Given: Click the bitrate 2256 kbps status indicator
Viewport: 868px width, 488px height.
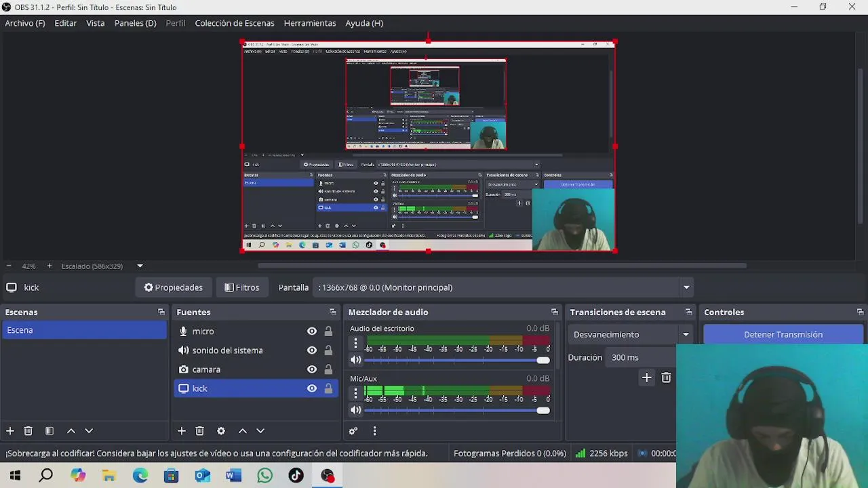Looking at the screenshot, I should point(601,453).
